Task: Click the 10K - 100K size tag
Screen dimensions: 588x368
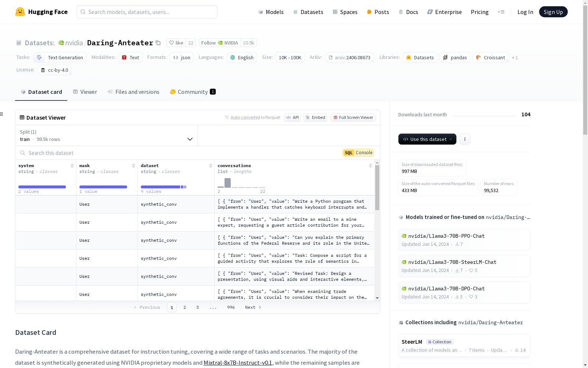Action: pos(290,57)
